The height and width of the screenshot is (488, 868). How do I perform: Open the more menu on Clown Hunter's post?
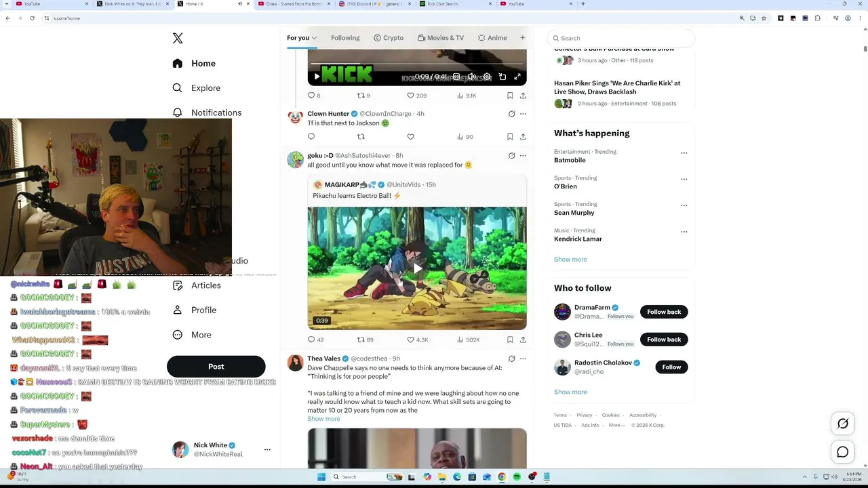click(x=523, y=114)
